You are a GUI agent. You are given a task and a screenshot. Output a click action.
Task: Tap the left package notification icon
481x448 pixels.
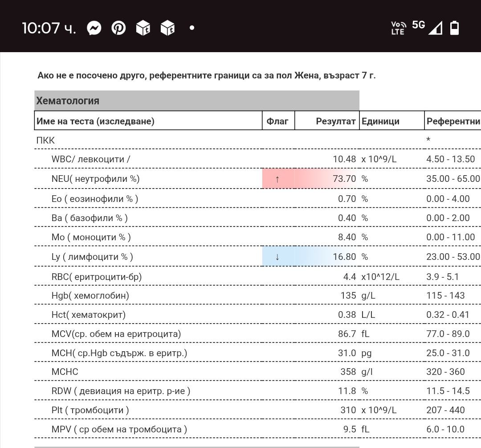(143, 28)
